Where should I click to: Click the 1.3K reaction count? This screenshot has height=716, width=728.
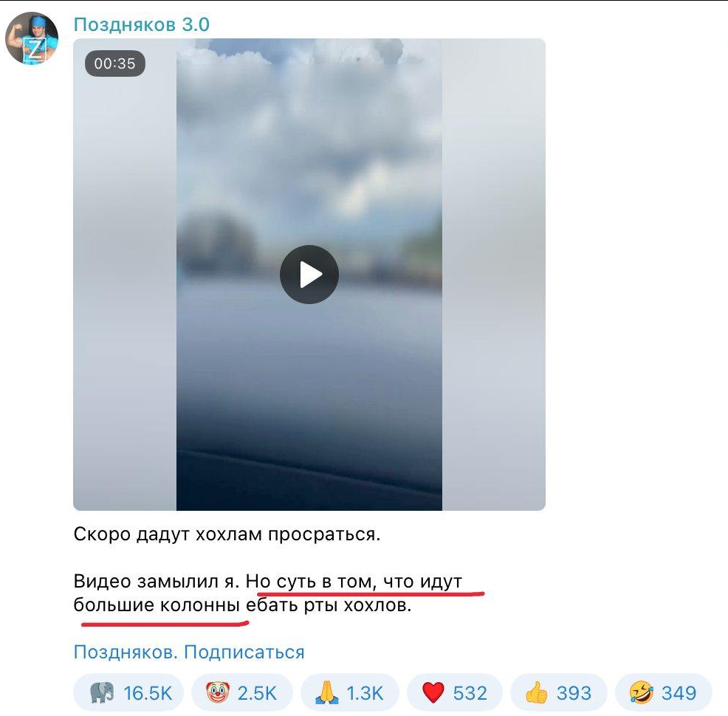coord(365,693)
